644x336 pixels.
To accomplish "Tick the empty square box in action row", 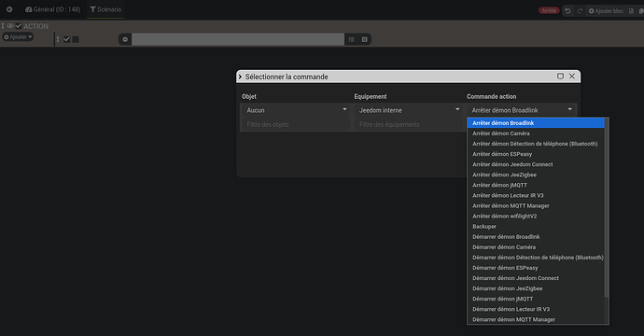I will pos(76,39).
